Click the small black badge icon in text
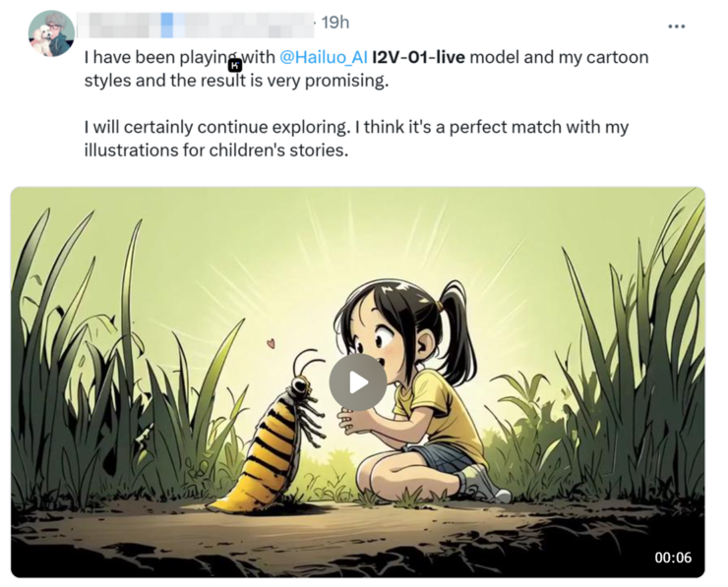The height and width of the screenshot is (587, 728). [234, 65]
